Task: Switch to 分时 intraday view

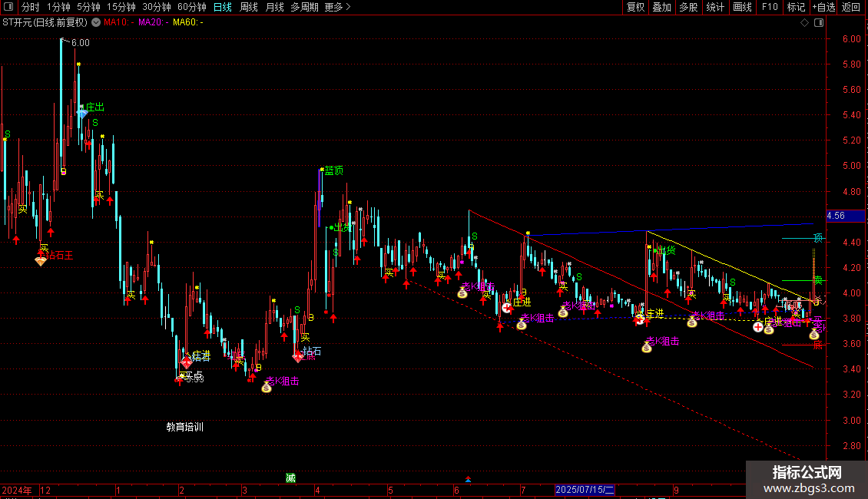Action: click(31, 7)
